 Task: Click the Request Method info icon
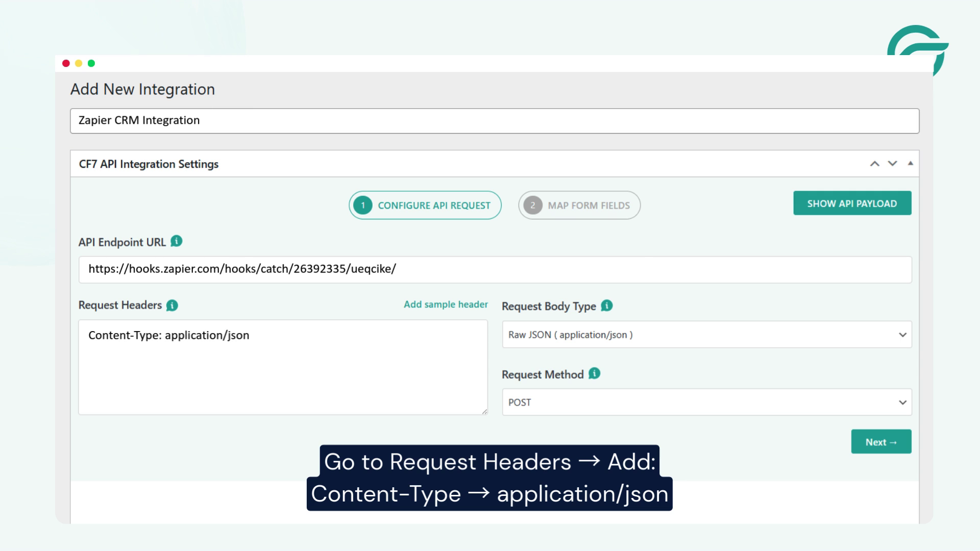[593, 373]
